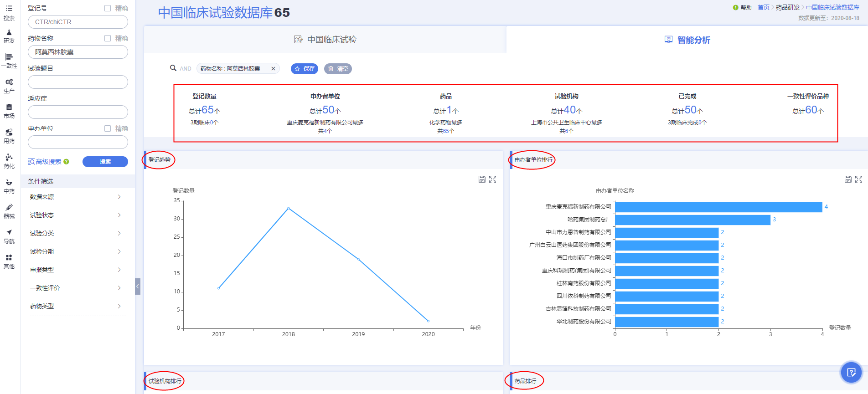868x394 pixels.
Task: Open the 搜索 sidebar icon
Action: (x=9, y=13)
